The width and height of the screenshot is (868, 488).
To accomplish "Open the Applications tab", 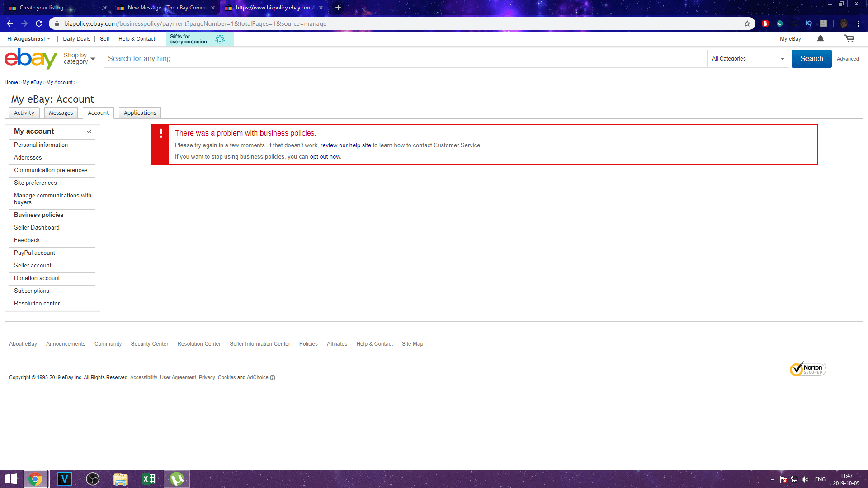I will [x=140, y=113].
